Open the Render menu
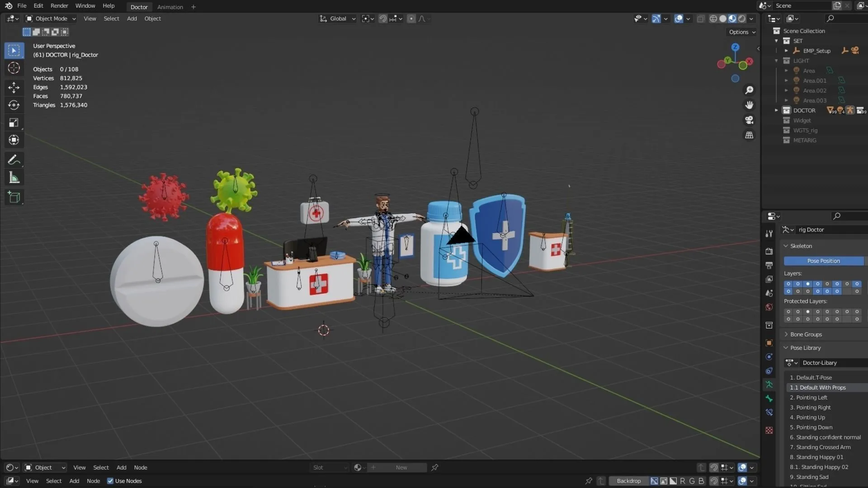The image size is (868, 488). [59, 6]
